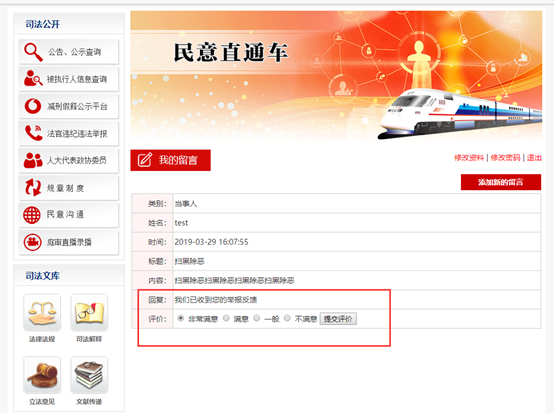Open the 立法意见 gavel icon

click(x=42, y=375)
